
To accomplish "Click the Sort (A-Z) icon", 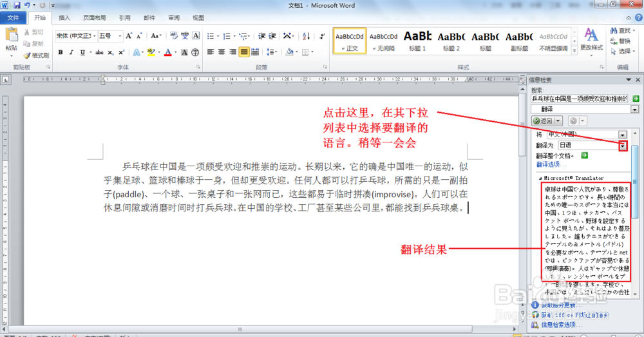I will pos(306,36).
